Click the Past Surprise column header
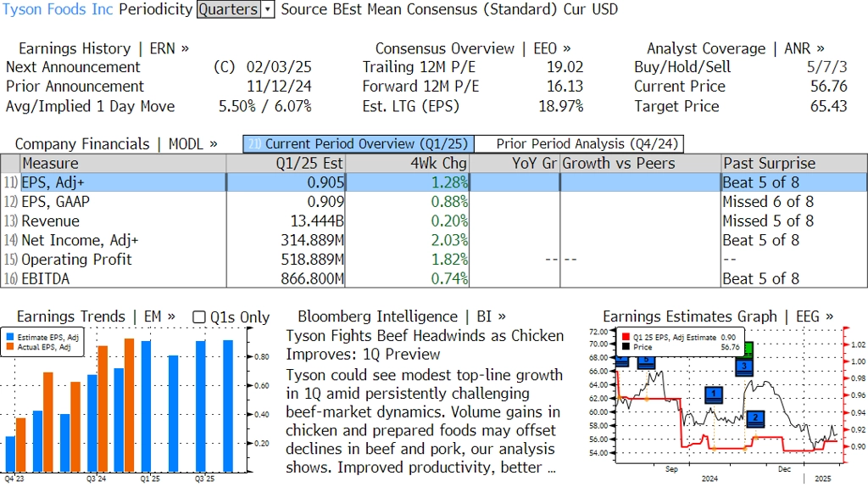The width and height of the screenshot is (868, 487). pyautogui.click(x=794, y=164)
